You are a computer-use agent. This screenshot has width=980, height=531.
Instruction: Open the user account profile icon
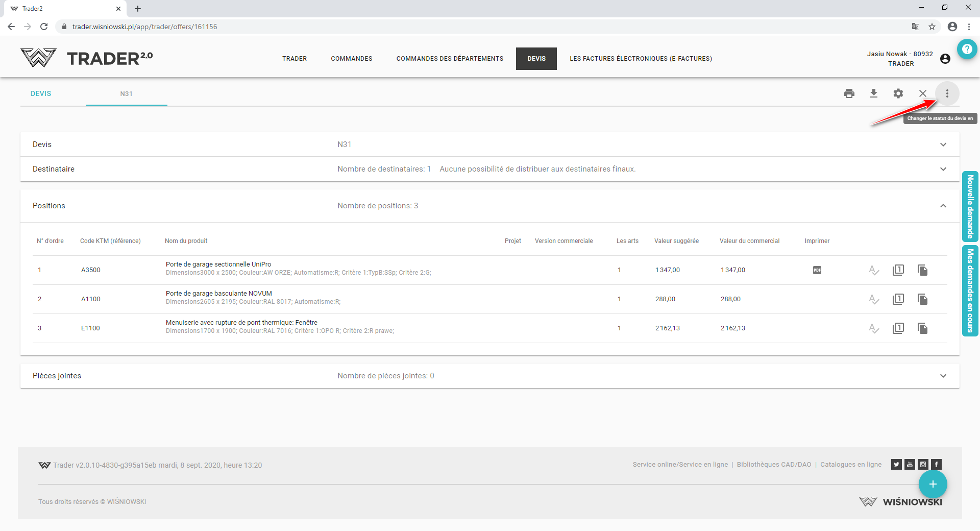tap(945, 59)
